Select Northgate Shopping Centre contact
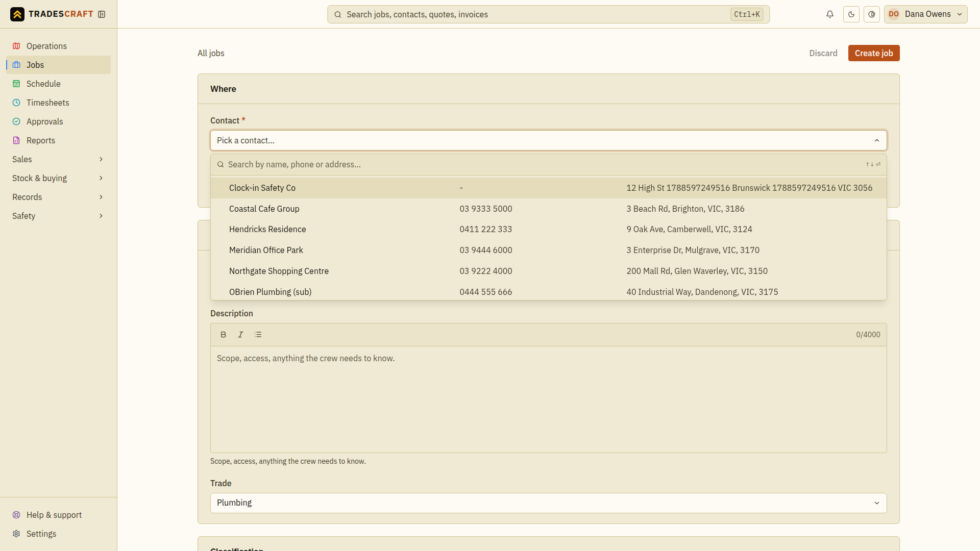Screen dimensions: 980x551 tap(548, 271)
